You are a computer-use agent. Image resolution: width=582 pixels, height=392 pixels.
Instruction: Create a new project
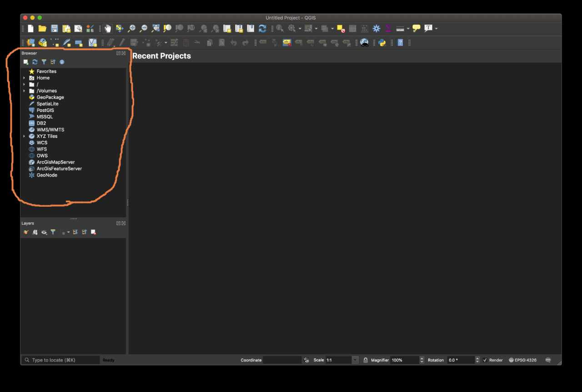[30, 28]
